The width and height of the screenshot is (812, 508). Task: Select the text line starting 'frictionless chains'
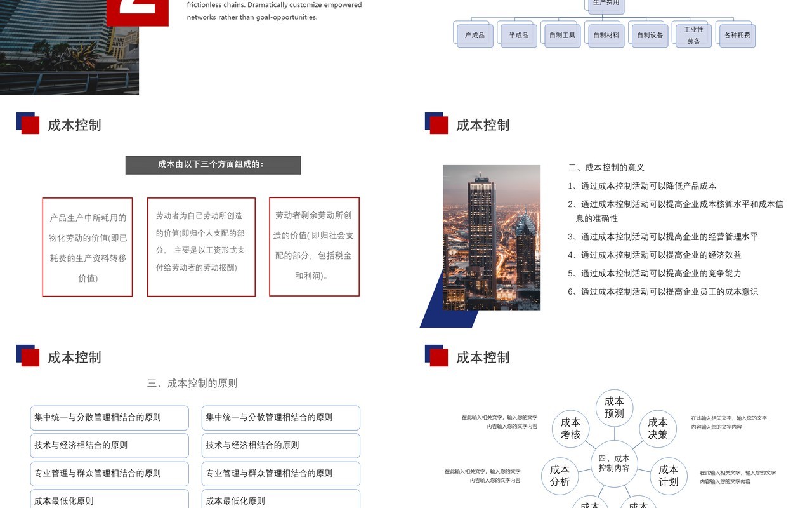[x=274, y=4]
